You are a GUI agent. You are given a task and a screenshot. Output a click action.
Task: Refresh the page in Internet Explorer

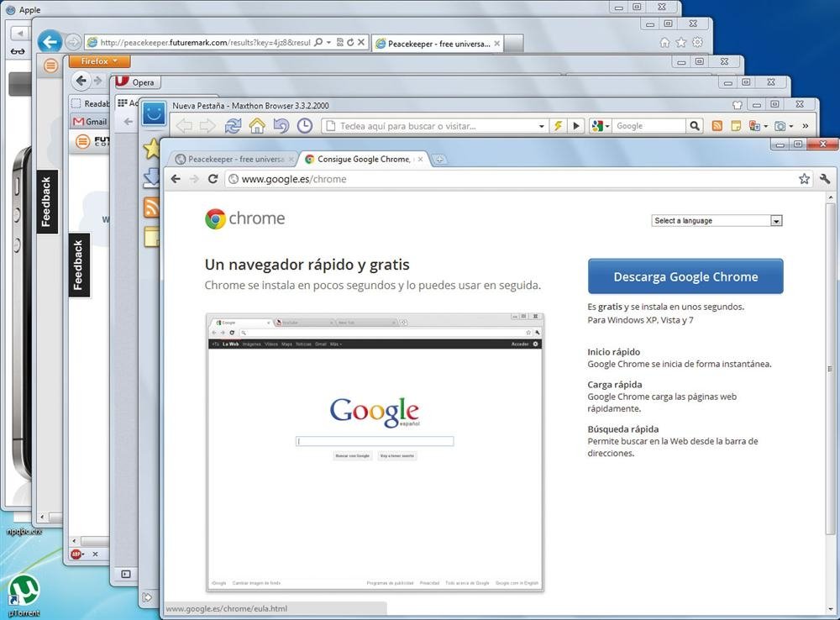[x=350, y=42]
